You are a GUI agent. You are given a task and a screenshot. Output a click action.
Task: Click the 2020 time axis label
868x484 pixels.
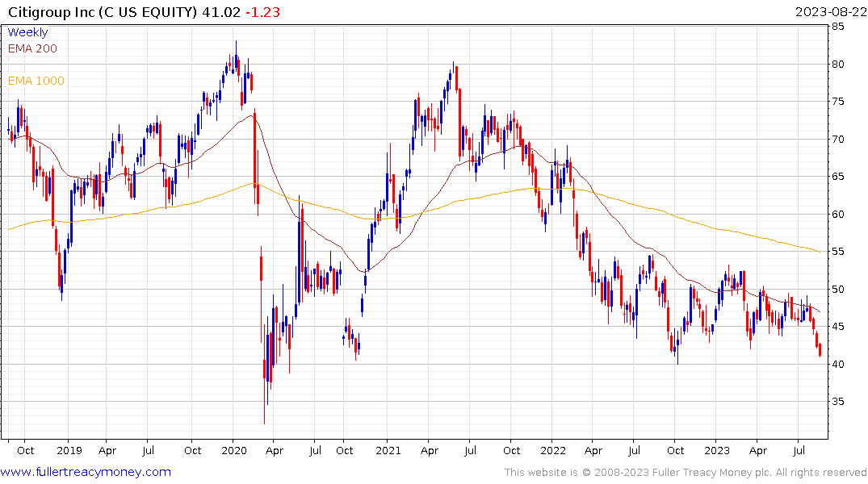233,450
